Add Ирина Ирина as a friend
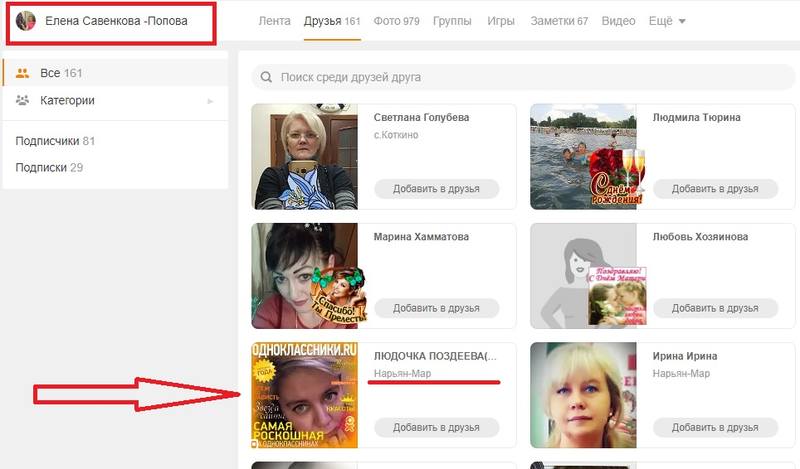800x469 pixels. point(715,428)
